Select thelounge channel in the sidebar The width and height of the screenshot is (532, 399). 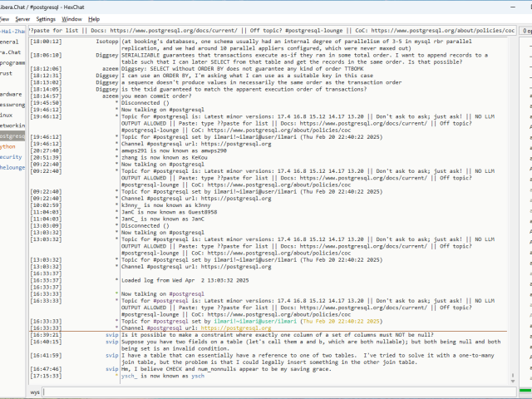pyautogui.click(x=12, y=166)
